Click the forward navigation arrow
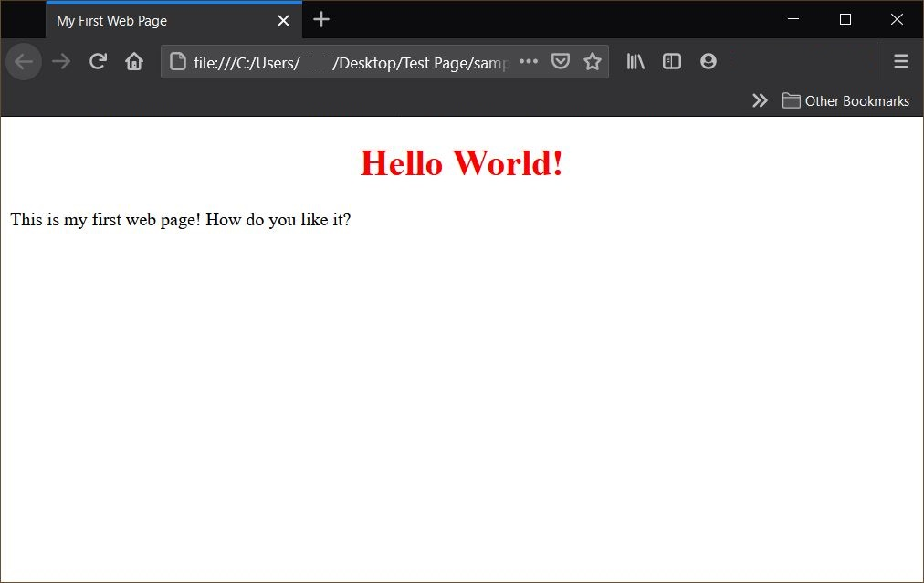Image resolution: width=924 pixels, height=583 pixels. click(61, 62)
